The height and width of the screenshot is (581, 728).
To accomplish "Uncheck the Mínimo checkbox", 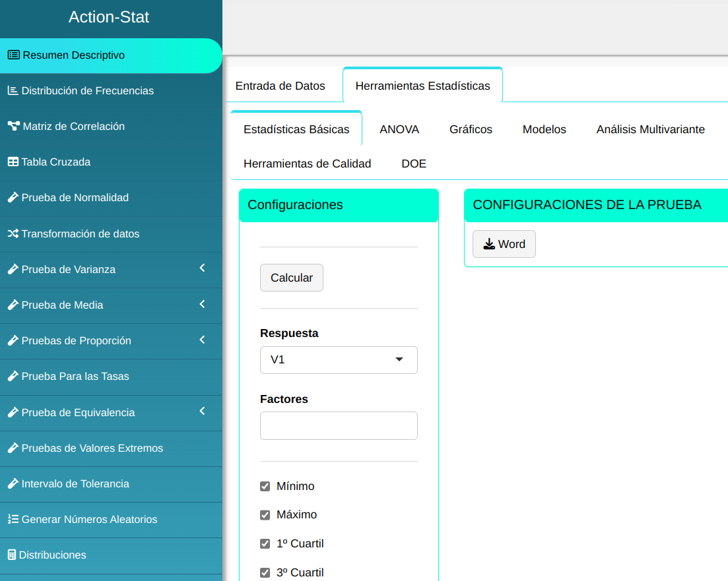I will coord(265,486).
